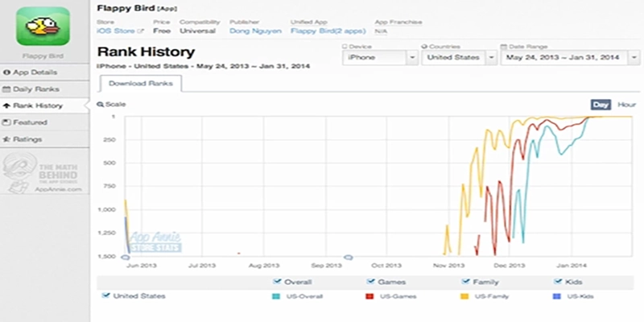
Task: Click the US-Games legend label
Action: point(398,296)
